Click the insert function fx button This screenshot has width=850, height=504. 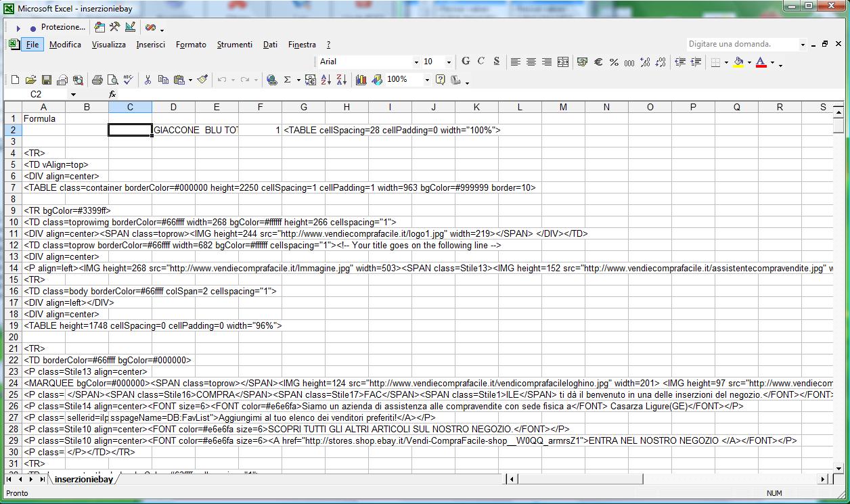112,95
